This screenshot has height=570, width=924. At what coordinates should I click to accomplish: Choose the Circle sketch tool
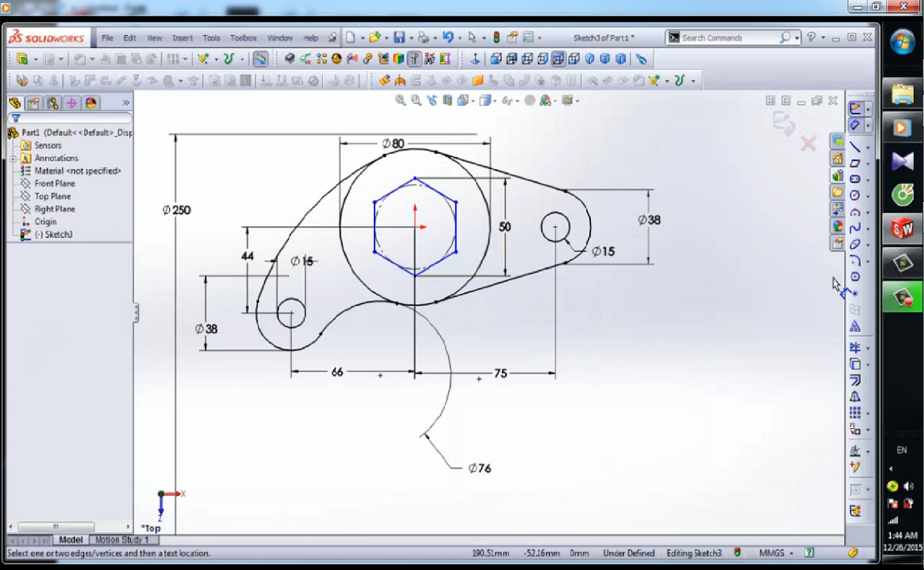tap(855, 195)
